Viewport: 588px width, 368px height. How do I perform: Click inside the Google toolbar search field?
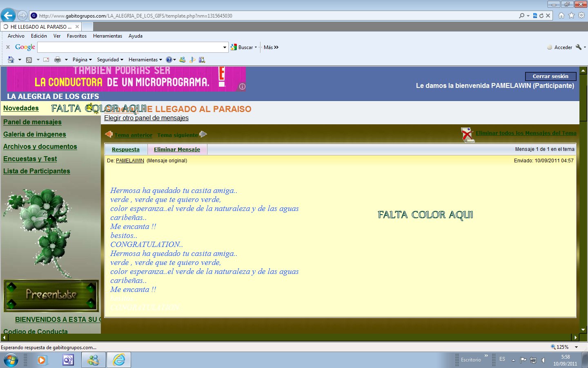coord(131,47)
